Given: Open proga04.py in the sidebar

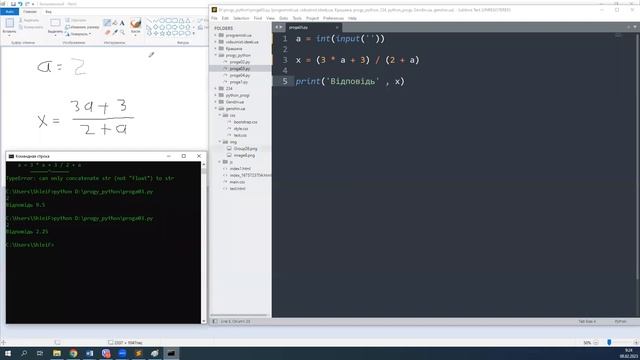Looking at the screenshot, I should tap(240, 75).
